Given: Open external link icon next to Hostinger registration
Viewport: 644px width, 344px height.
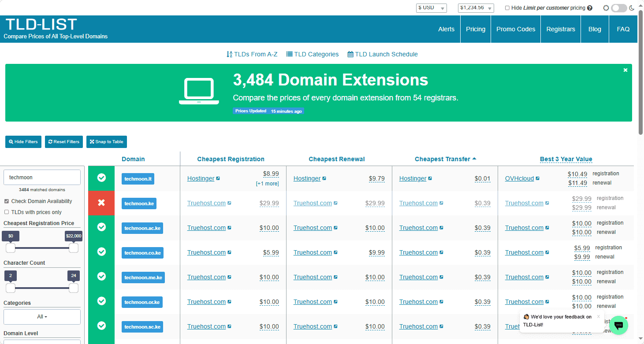Looking at the screenshot, I should pos(218,178).
